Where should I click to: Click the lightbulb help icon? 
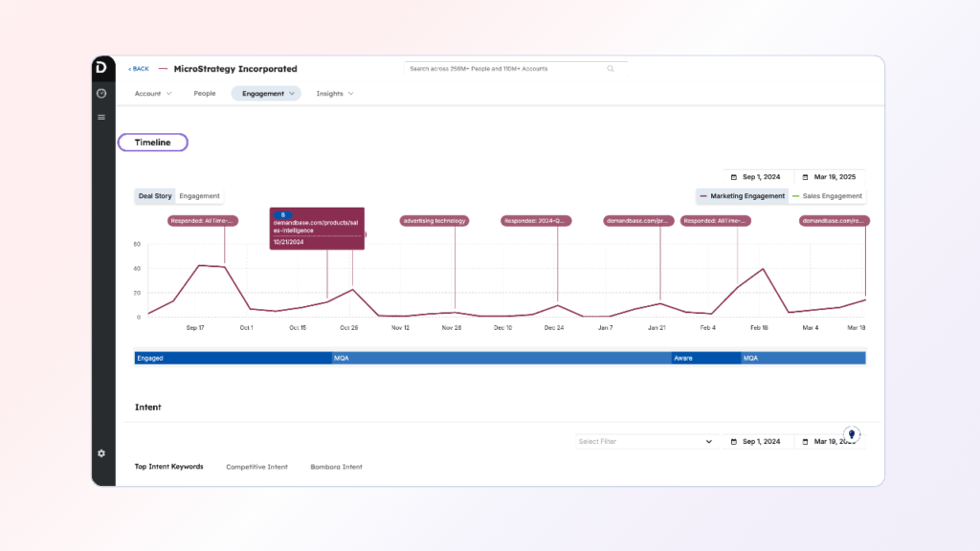point(852,434)
